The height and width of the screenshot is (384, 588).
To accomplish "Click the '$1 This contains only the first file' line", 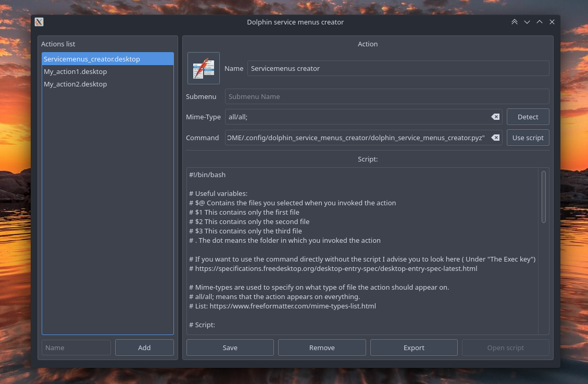I will pyautogui.click(x=244, y=212).
